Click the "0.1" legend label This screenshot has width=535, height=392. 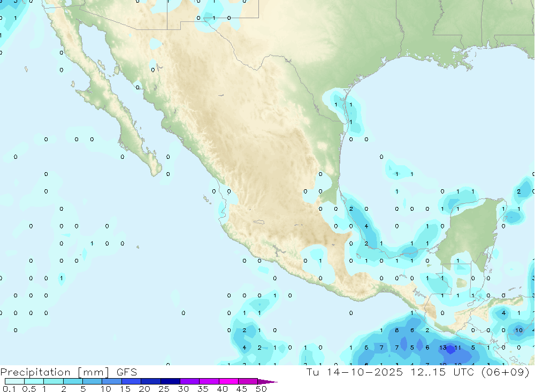[9, 389]
